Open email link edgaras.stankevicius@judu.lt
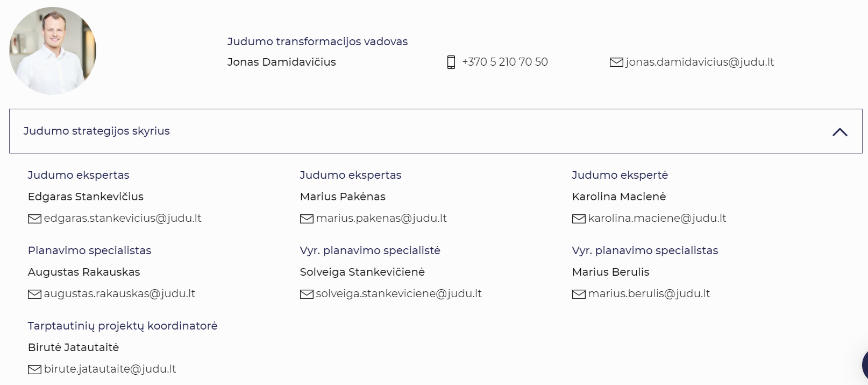Viewport: 868px width, 385px height. [123, 218]
